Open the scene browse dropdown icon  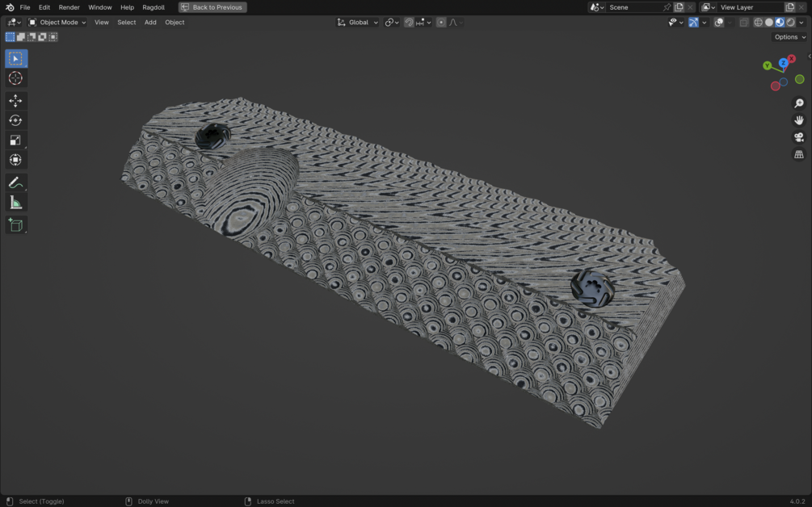pos(597,7)
